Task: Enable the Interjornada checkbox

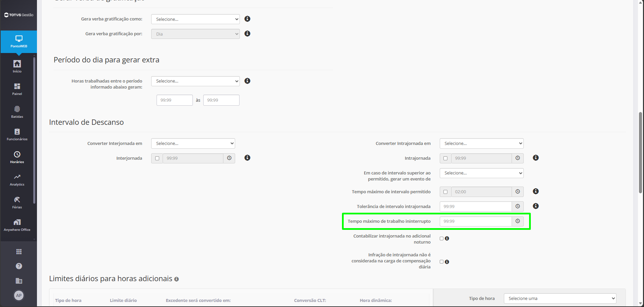Action: (x=157, y=158)
